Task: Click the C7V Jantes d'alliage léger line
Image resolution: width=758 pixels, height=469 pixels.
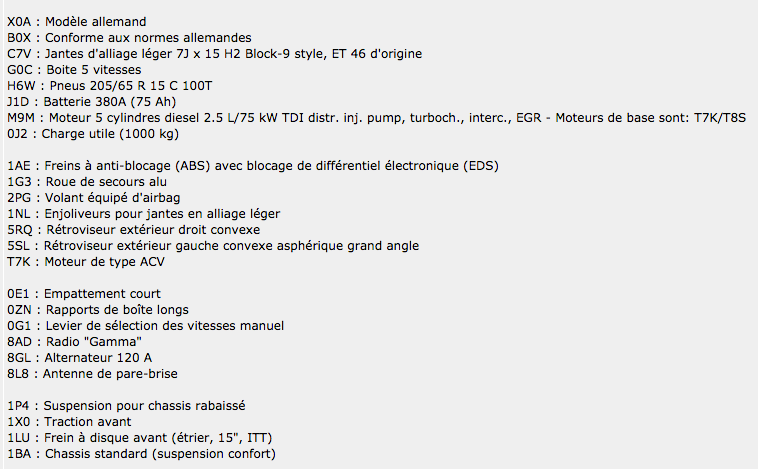Action: 214,54
